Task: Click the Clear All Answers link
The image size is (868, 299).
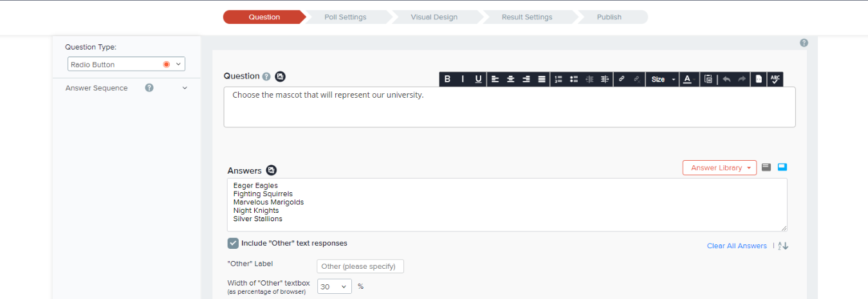Action: pos(737,246)
